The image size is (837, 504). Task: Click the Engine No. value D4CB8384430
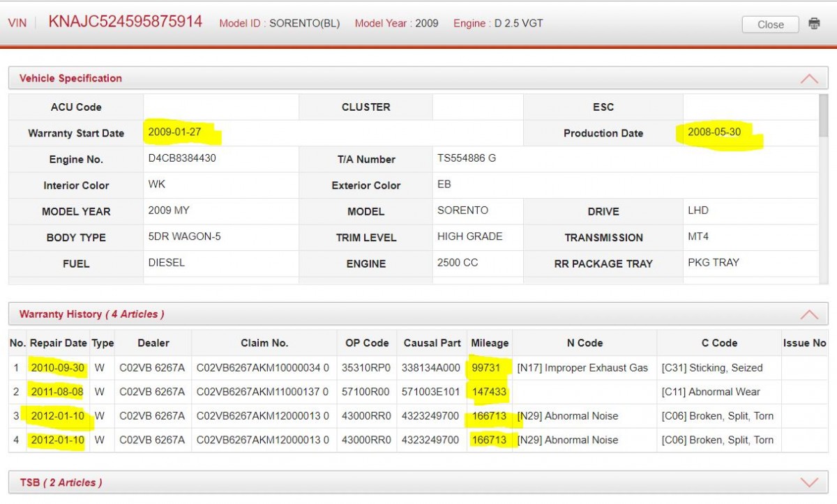coord(182,158)
